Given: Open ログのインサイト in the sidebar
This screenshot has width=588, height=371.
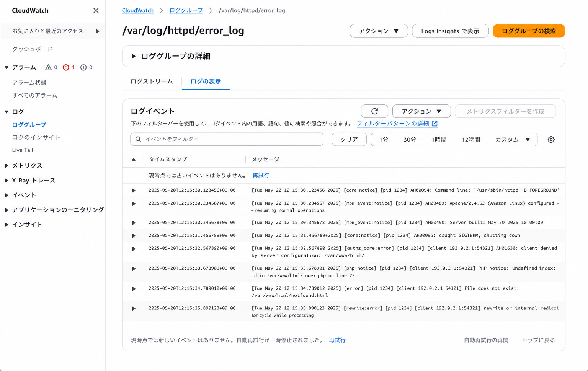Looking at the screenshot, I should [36, 137].
